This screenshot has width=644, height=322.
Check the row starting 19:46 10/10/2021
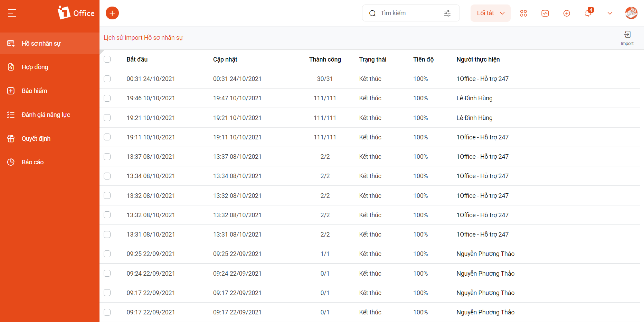point(107,98)
